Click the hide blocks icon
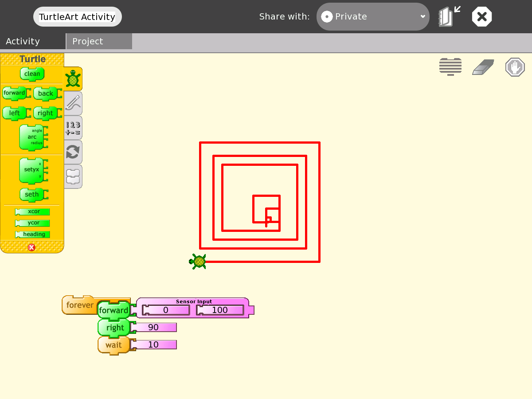This screenshot has height=399, width=532. click(x=450, y=67)
